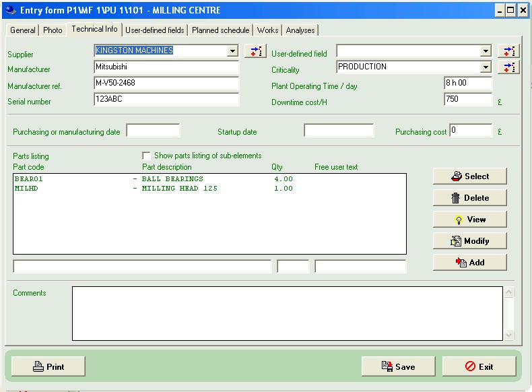Click the Plant Operating Time field
This screenshot has height=392, width=532.
coord(468,83)
